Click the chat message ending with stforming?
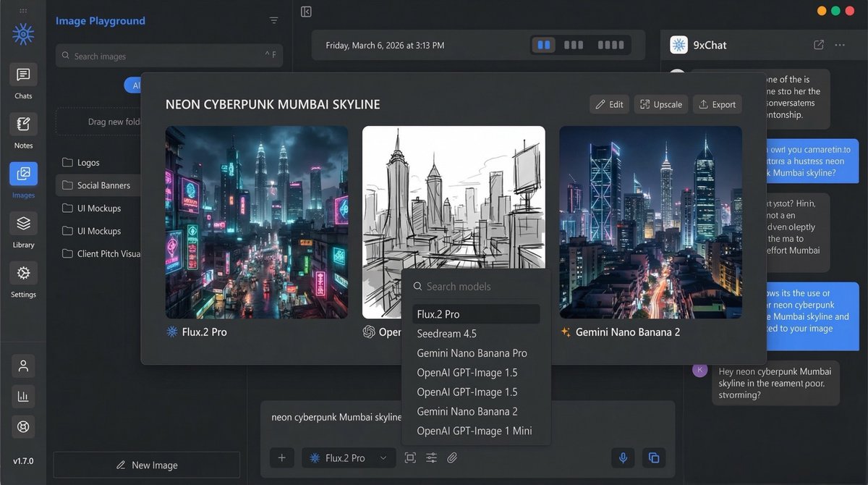This screenshot has width=868, height=485. pos(775,383)
